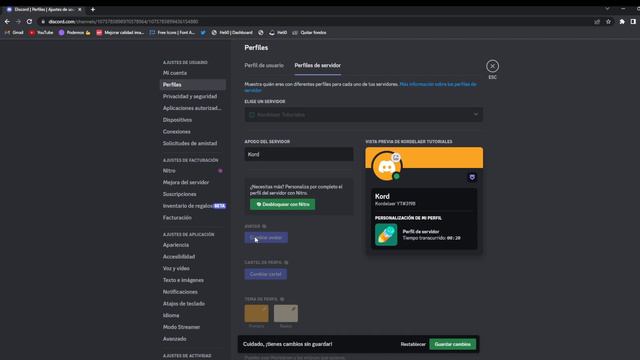Open the Free Icons bookmark

coord(172,33)
